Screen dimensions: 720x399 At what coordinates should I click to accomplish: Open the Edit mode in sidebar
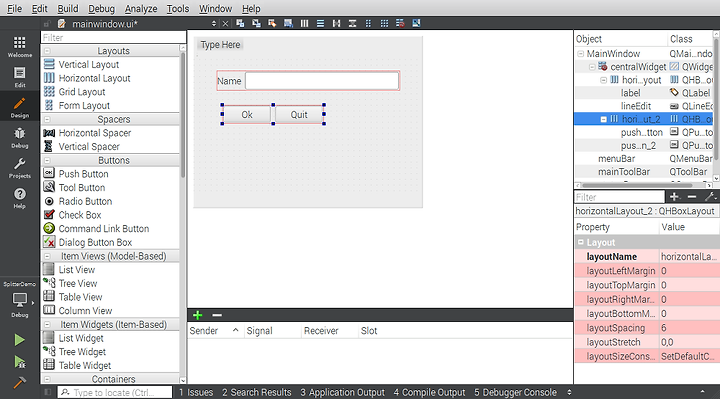pos(20,77)
